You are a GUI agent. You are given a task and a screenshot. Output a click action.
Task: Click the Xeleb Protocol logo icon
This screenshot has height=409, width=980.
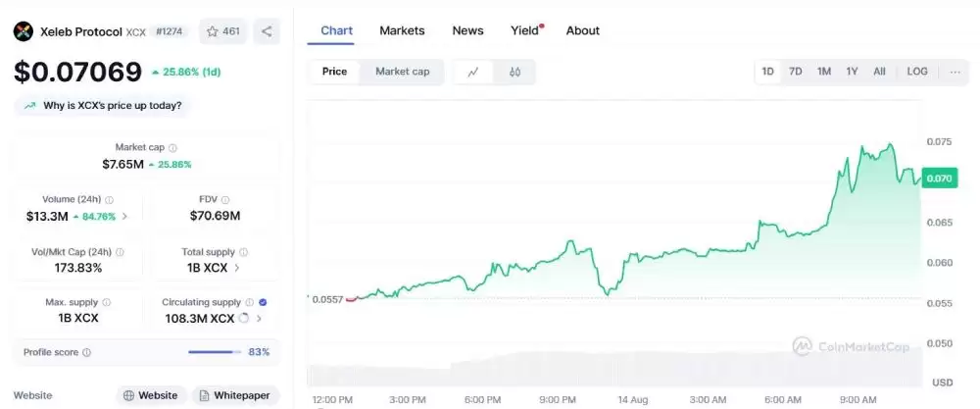[x=24, y=31]
